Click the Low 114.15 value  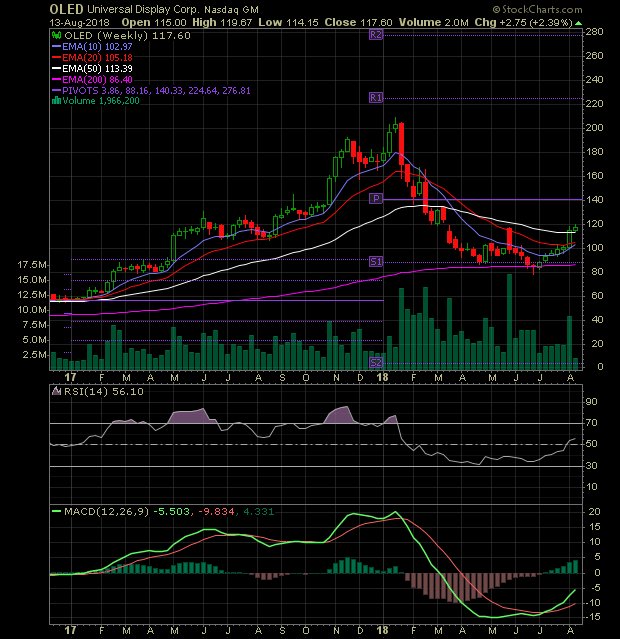pyautogui.click(x=288, y=23)
